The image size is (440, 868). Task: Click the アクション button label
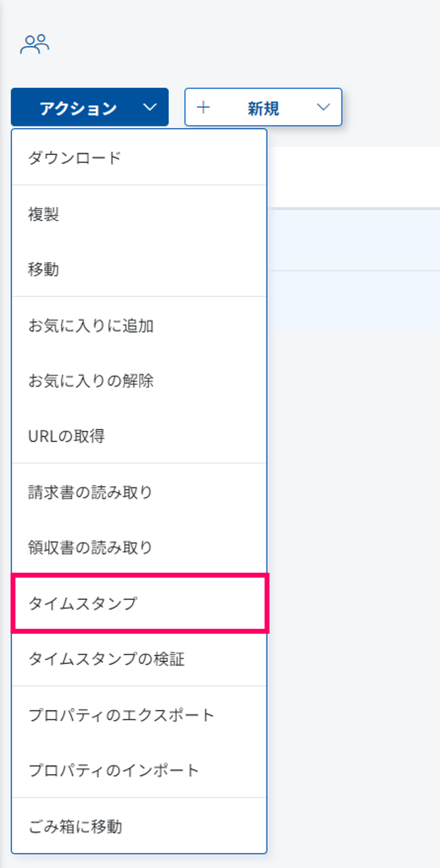click(78, 108)
